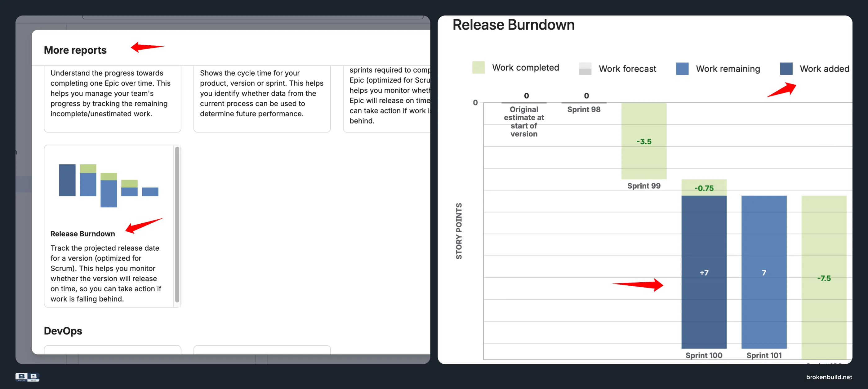Click the Sprint 98 axis label

tap(584, 110)
